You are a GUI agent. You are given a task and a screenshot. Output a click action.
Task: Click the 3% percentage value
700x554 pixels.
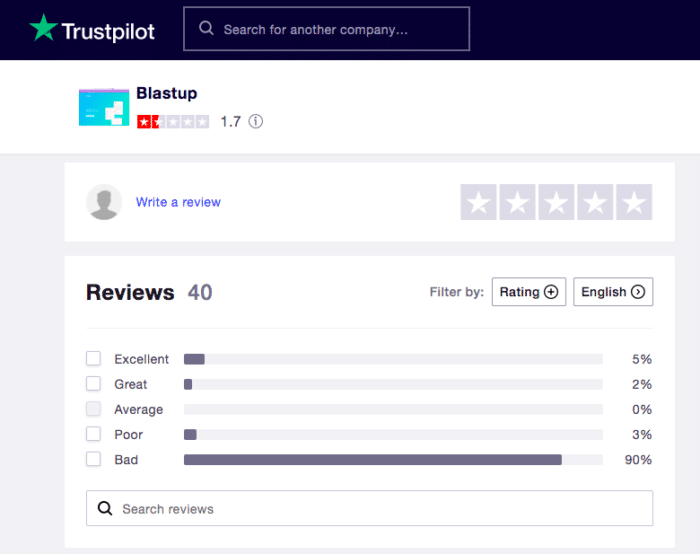tap(642, 434)
